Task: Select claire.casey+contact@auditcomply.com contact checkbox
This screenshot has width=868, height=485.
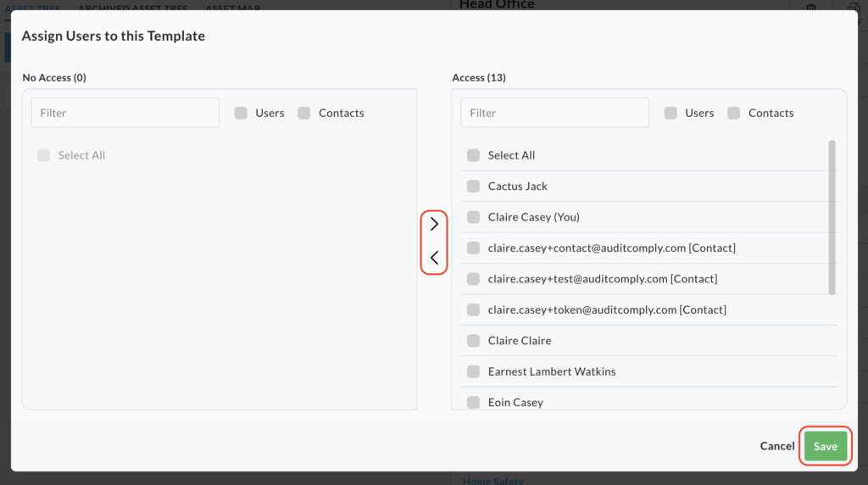Action: 473,248
